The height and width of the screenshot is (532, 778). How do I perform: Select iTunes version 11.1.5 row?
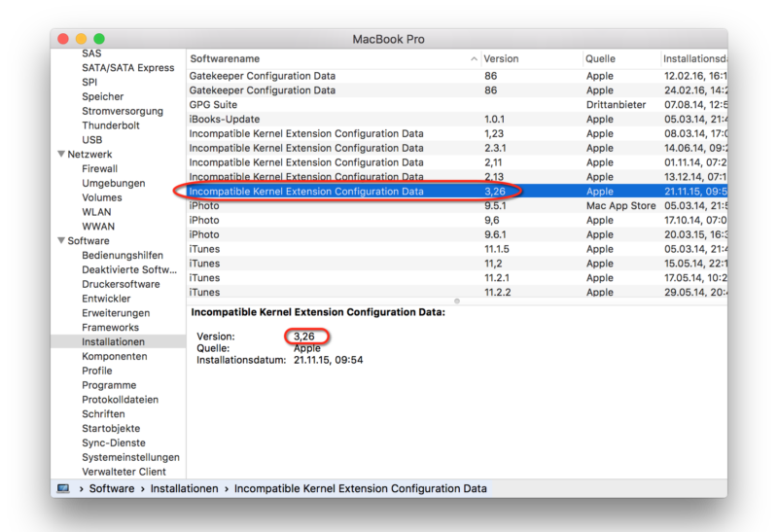point(457,249)
